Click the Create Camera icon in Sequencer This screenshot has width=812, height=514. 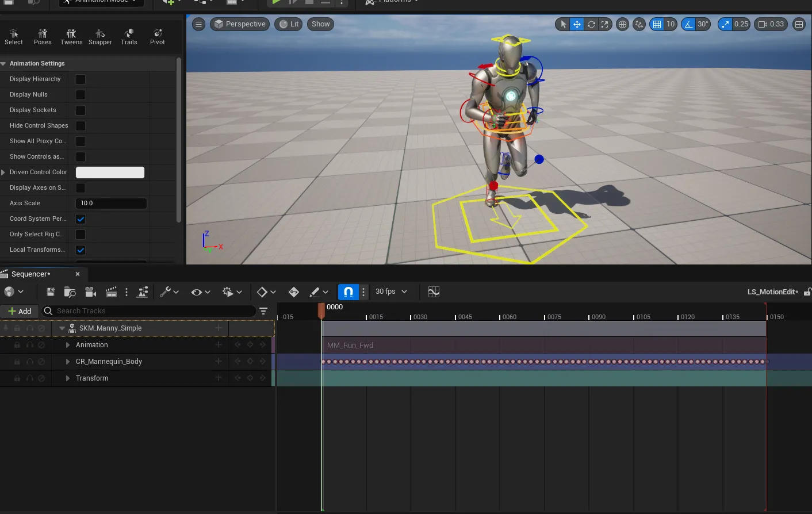pos(90,292)
